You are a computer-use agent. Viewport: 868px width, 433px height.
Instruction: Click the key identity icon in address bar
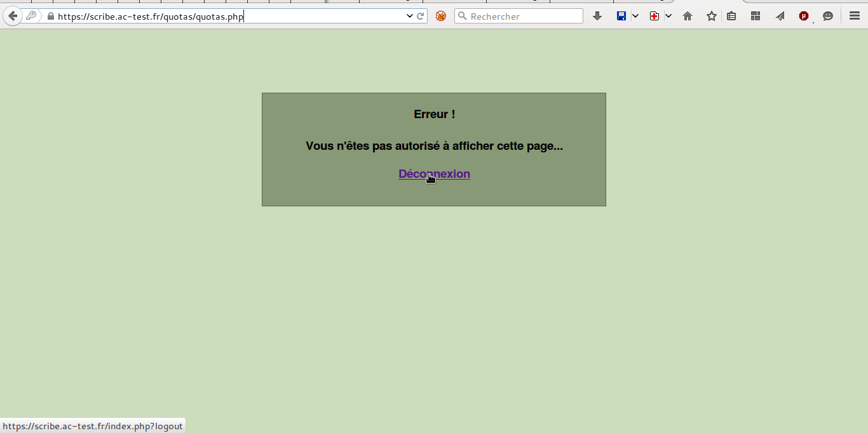click(x=31, y=16)
